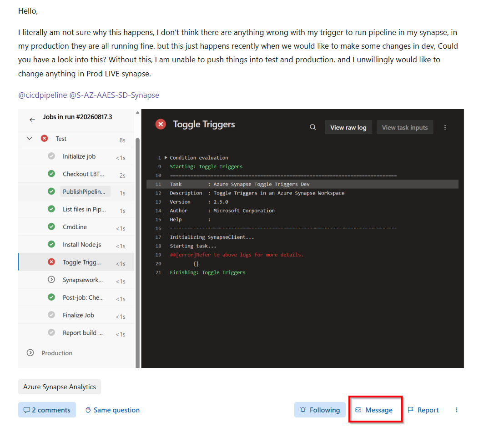Collapse the Test stage chevron
The image size is (504, 427).
coord(29,139)
